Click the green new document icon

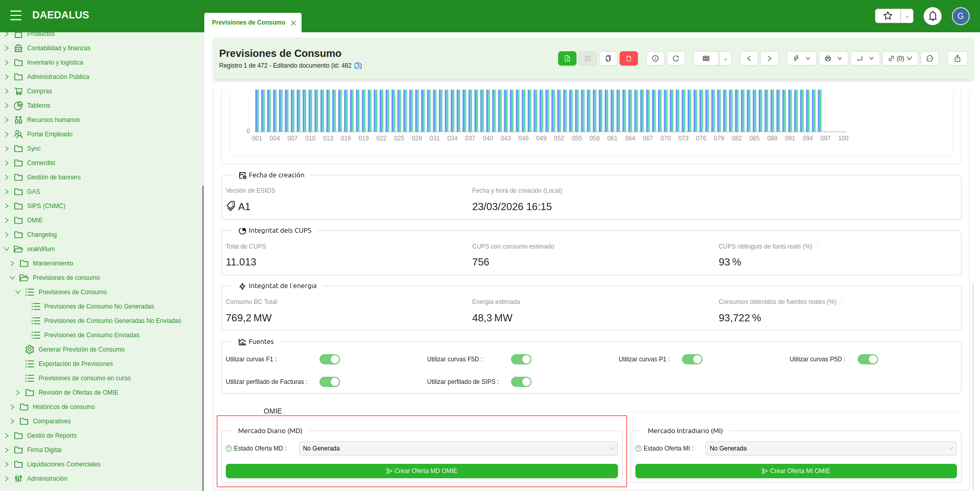click(x=567, y=58)
